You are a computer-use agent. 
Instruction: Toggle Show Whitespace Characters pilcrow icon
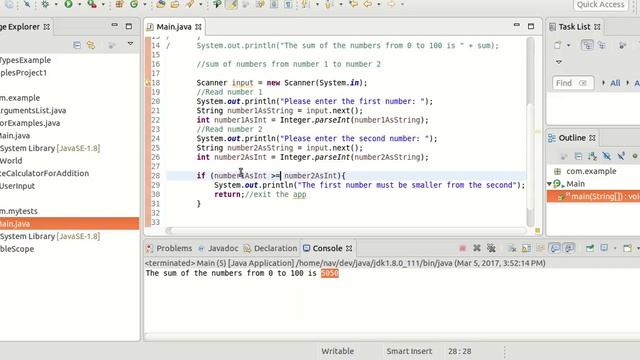point(288,4)
